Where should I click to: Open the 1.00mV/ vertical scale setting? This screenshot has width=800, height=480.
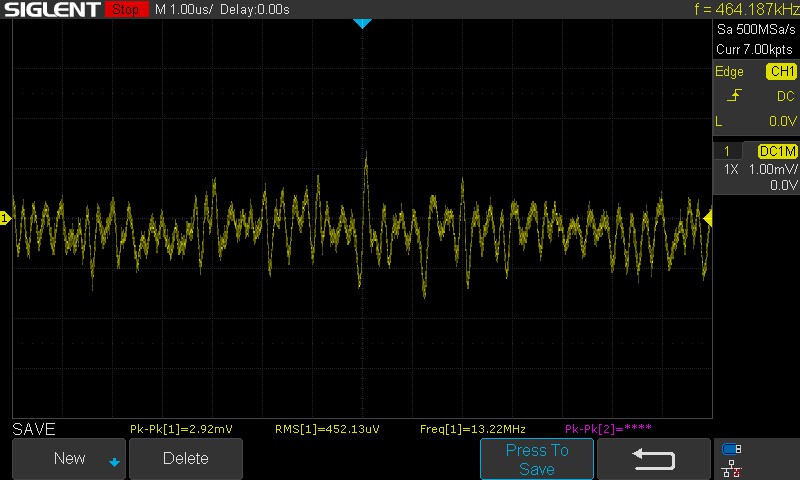pos(772,170)
